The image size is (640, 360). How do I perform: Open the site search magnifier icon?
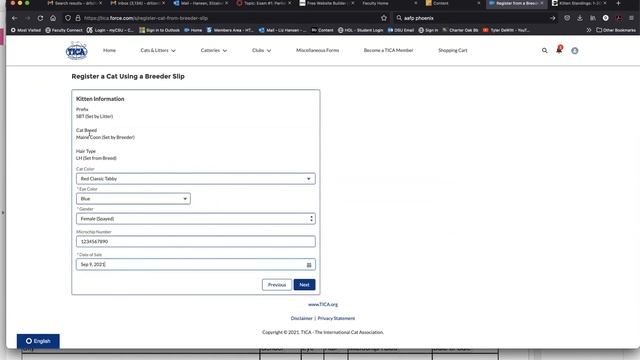(x=544, y=51)
